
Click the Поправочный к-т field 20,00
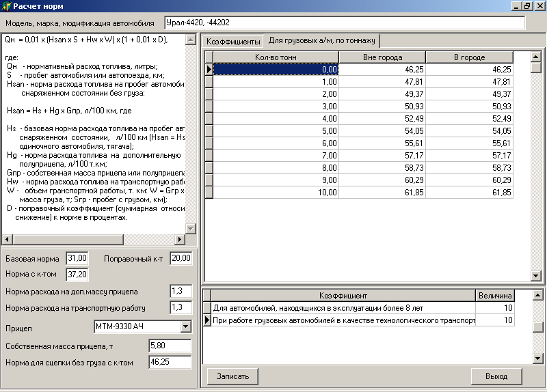tap(181, 258)
